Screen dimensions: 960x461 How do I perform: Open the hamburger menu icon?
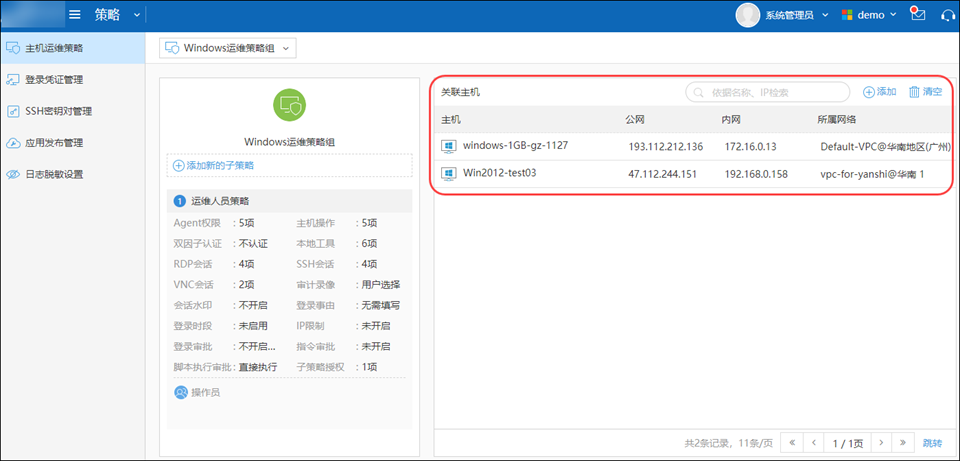pos(75,15)
